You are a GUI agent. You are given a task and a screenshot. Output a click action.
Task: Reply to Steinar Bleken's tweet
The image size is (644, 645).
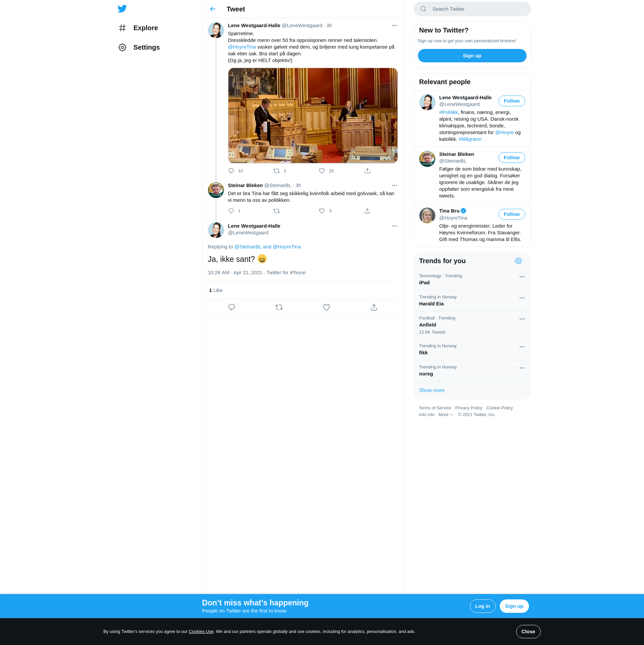(231, 211)
